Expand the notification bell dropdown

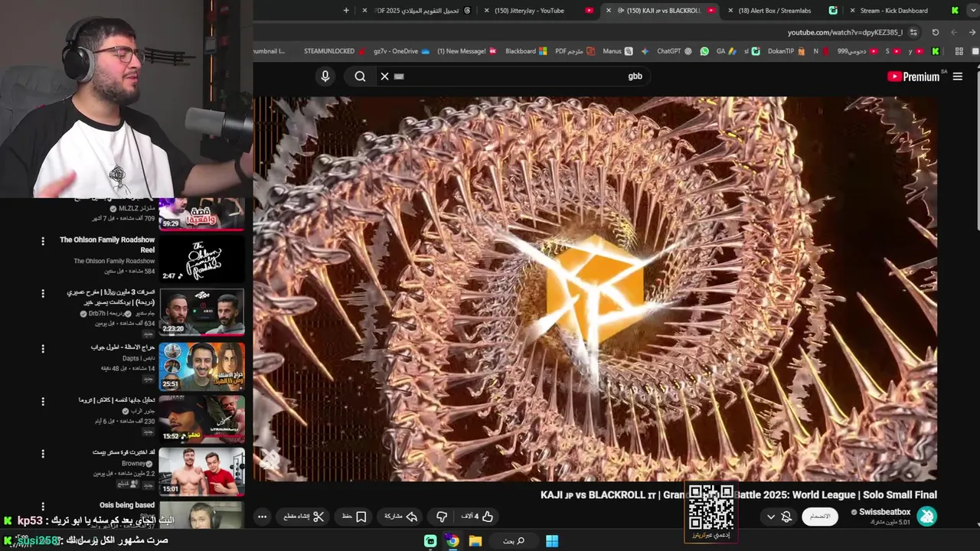779,517
